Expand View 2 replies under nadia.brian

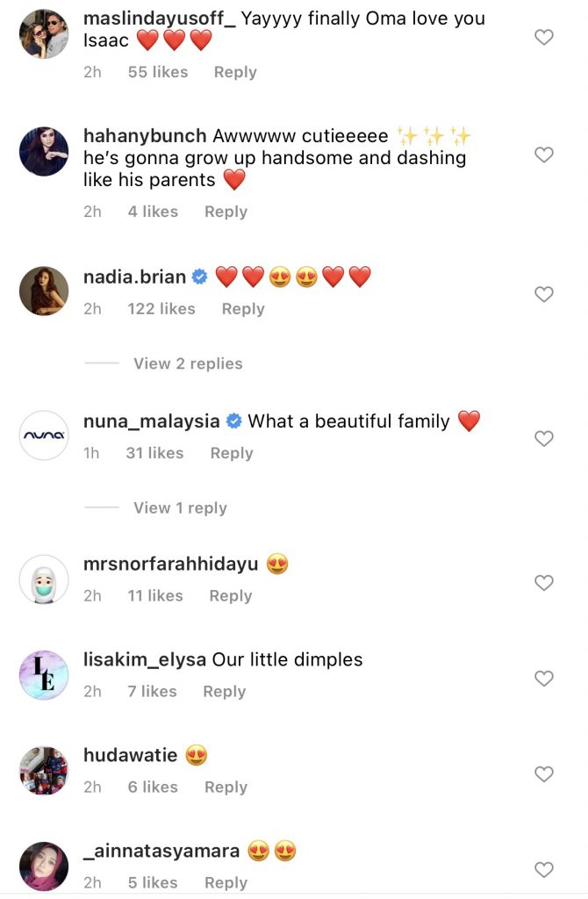tap(188, 363)
